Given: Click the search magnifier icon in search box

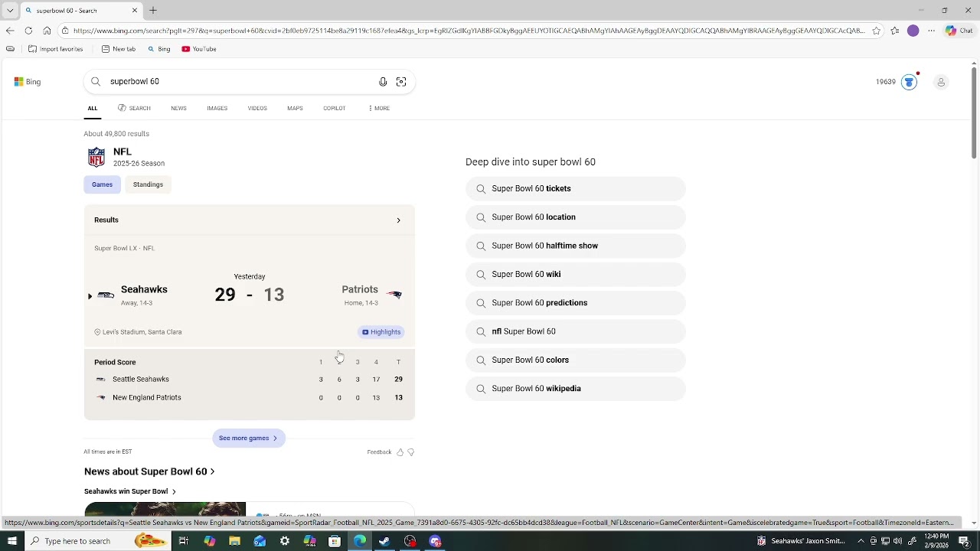Looking at the screenshot, I should [96, 82].
